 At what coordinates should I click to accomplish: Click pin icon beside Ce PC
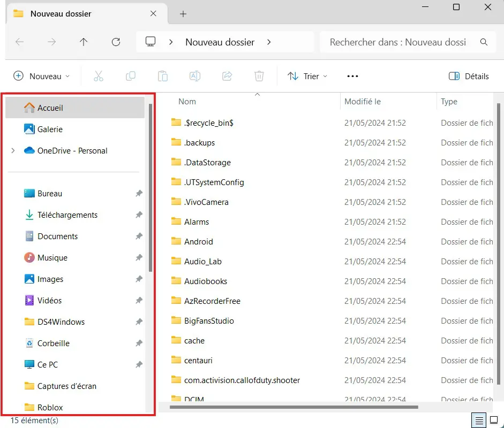point(139,365)
